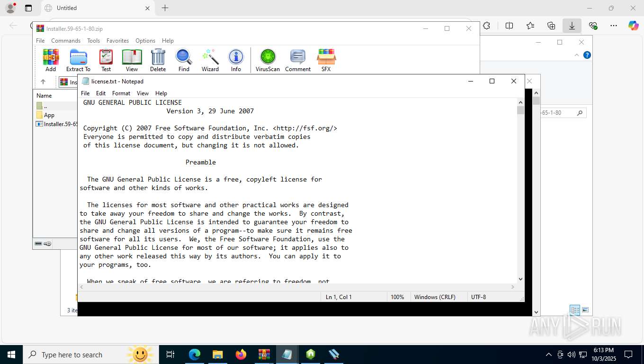This screenshot has height=364, width=644.
Task: Open Edge settings and more ellipsis
Action: coord(614,26)
